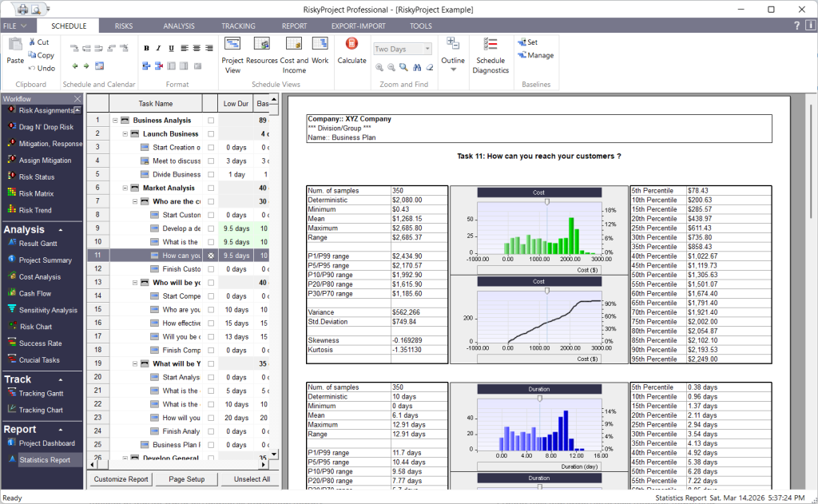The width and height of the screenshot is (818, 504).
Task: Open the Two Days zoom dropdown
Action: coord(428,50)
